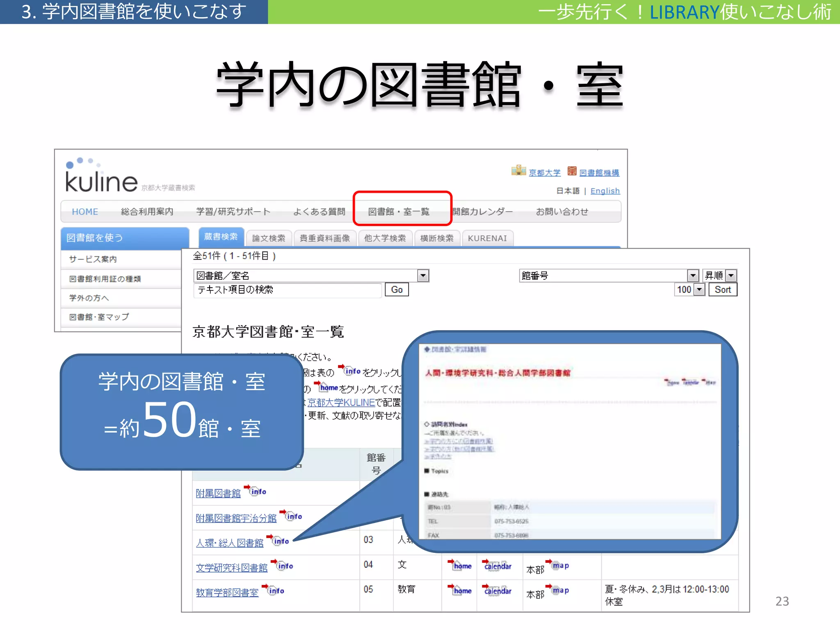Open the 附属図書館 link
The width and height of the screenshot is (840, 630).
(x=218, y=493)
